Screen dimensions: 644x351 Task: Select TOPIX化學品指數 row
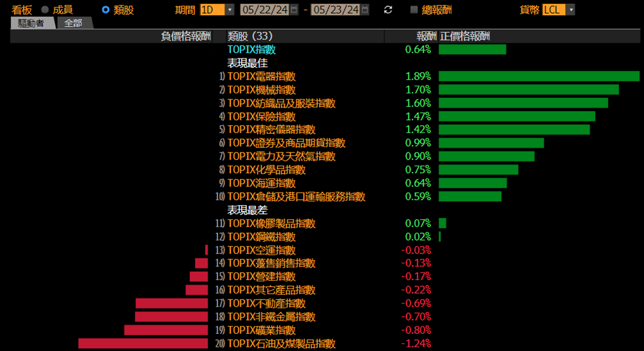click(x=266, y=170)
